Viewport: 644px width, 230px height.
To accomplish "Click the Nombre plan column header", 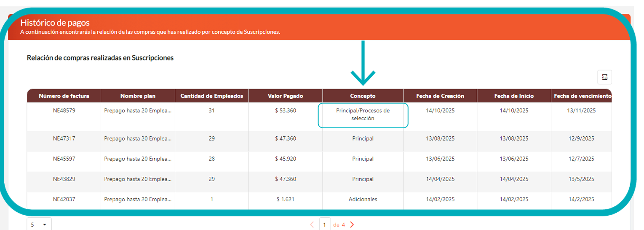I will click(138, 96).
